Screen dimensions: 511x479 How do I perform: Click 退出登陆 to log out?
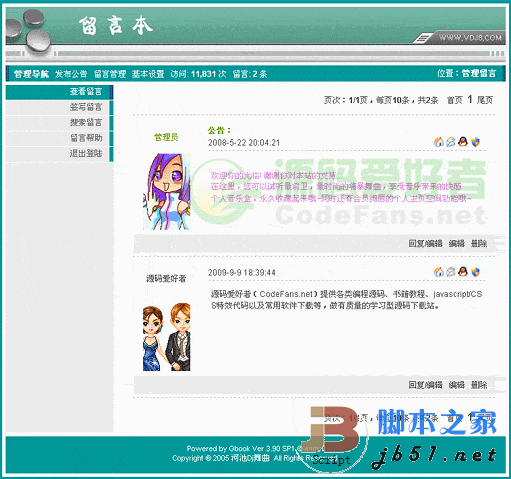(x=59, y=154)
